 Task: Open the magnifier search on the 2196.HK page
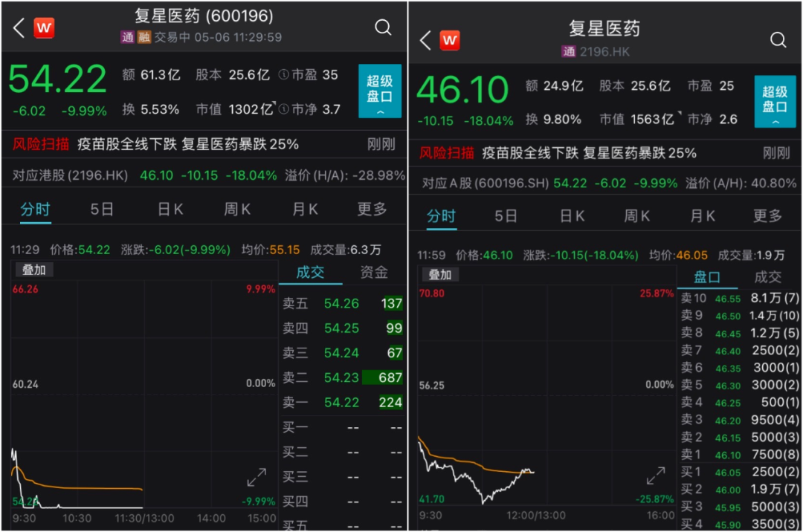tap(778, 39)
